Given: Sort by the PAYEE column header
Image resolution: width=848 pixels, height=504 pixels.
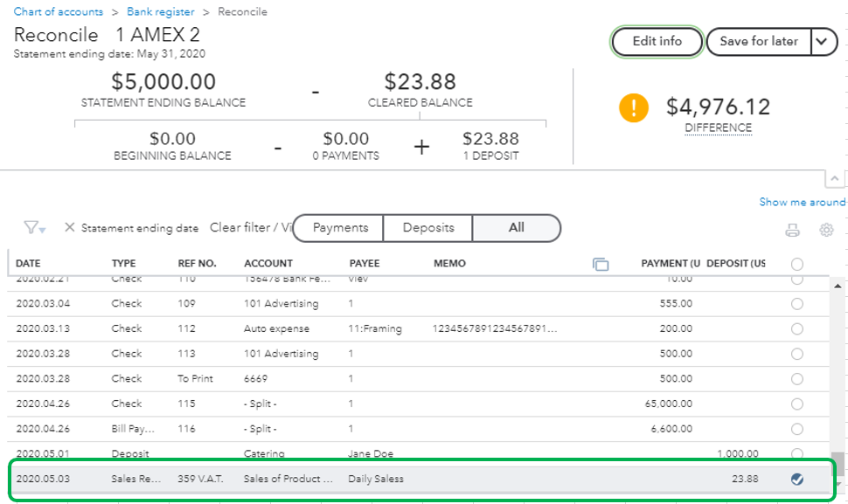Looking at the screenshot, I should pyautogui.click(x=365, y=264).
